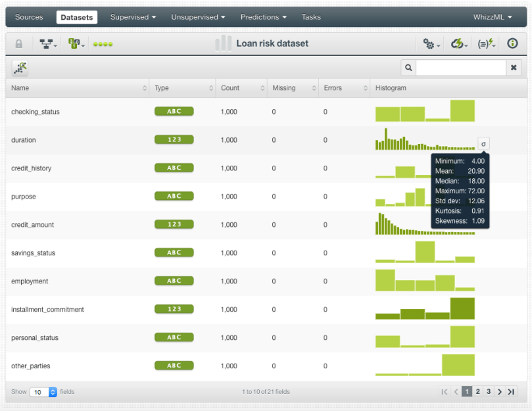This screenshot has width=532, height=411.
Task: Open the Show fields count selector
Action: coord(44,392)
